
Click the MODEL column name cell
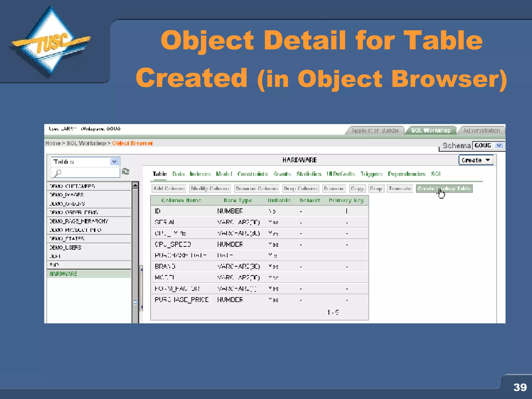(164, 277)
